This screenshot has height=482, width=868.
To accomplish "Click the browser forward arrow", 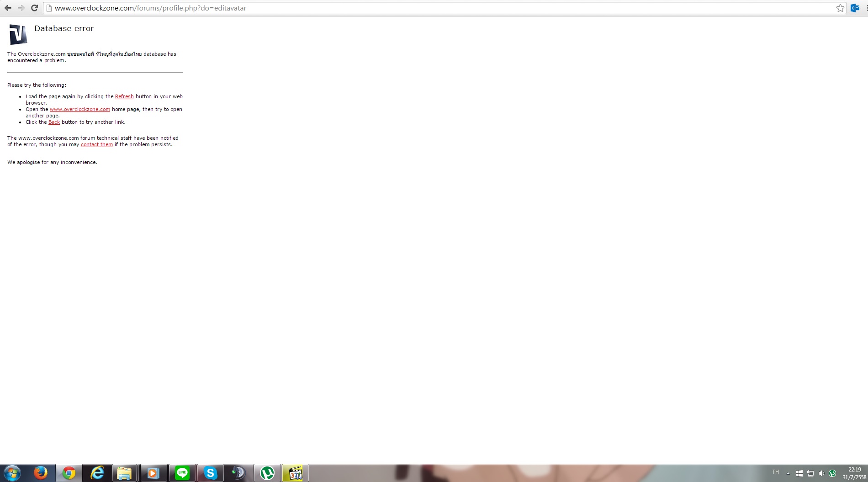I will [x=21, y=8].
